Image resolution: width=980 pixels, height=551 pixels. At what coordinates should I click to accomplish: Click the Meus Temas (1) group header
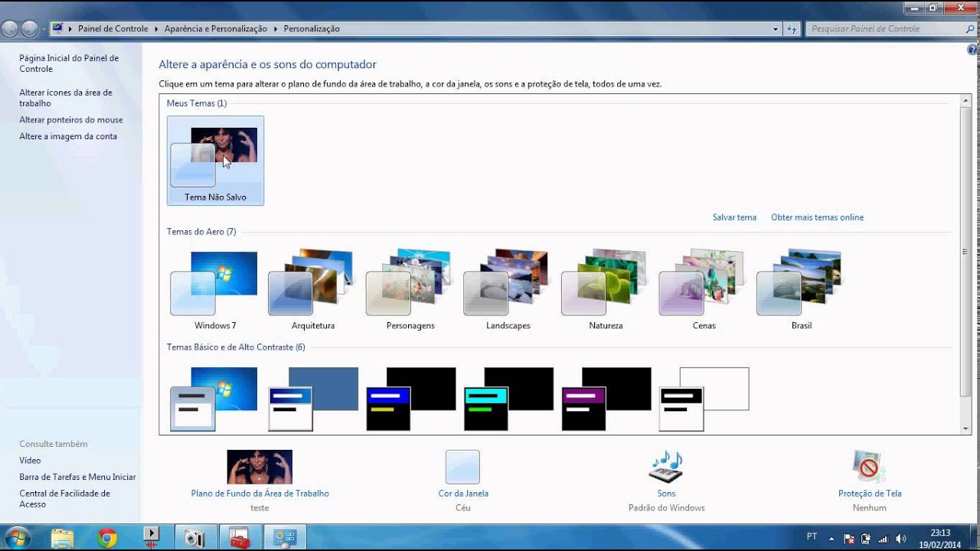pyautogui.click(x=197, y=103)
